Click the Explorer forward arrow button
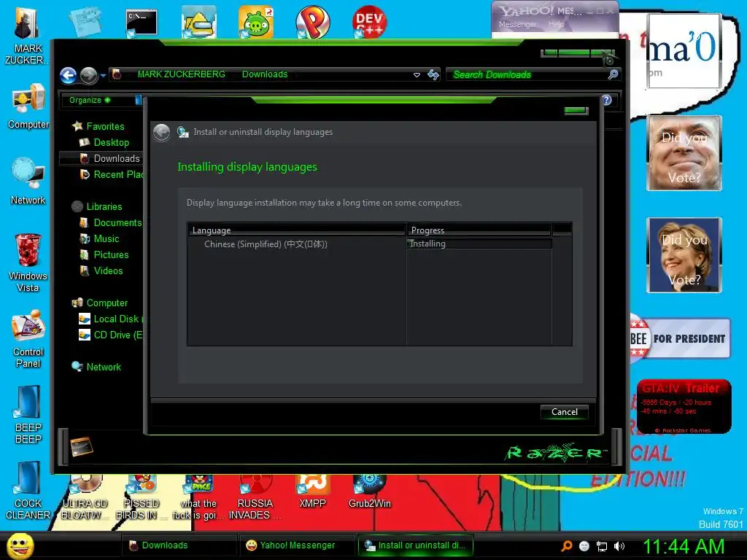The image size is (747, 560). point(88,75)
